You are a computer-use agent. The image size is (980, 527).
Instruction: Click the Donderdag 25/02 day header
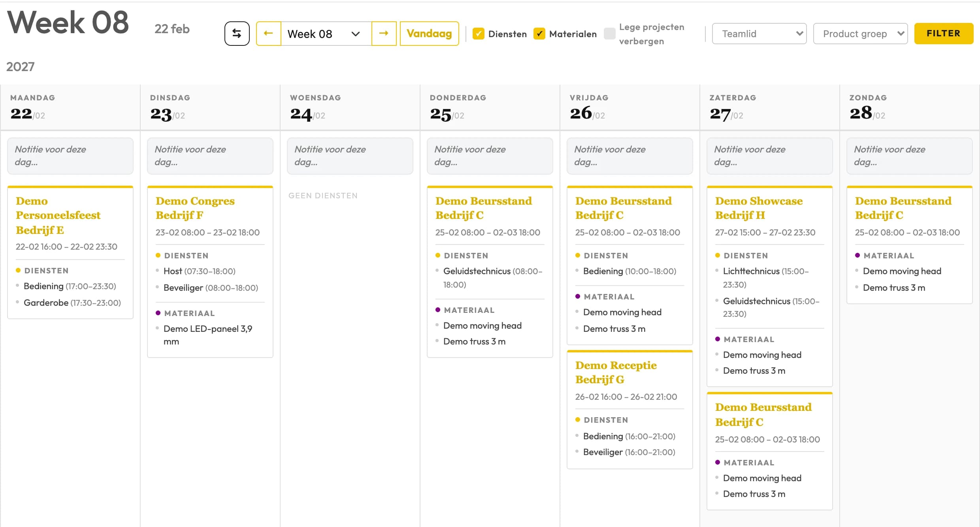tap(490, 107)
